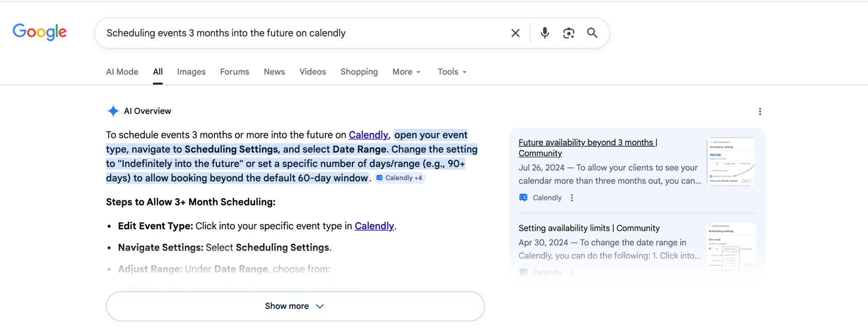Click the Google logo

point(39,32)
